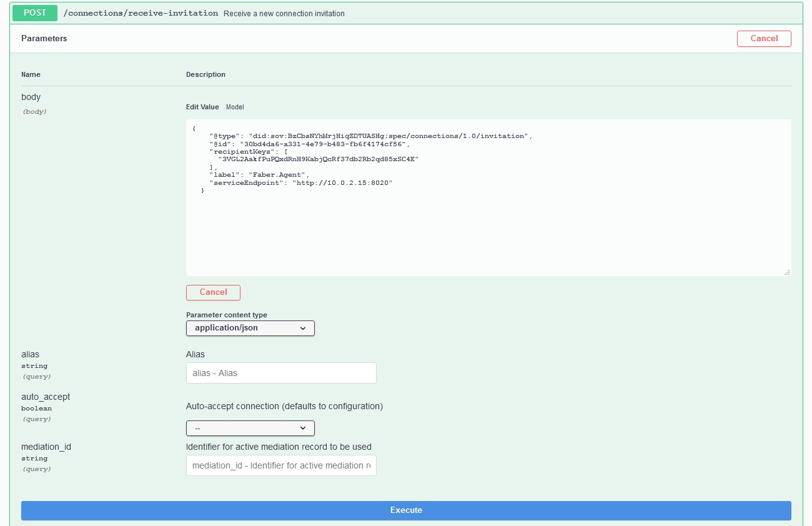The height and width of the screenshot is (526, 812).
Task: Click the alias query input field
Action: (x=280, y=372)
